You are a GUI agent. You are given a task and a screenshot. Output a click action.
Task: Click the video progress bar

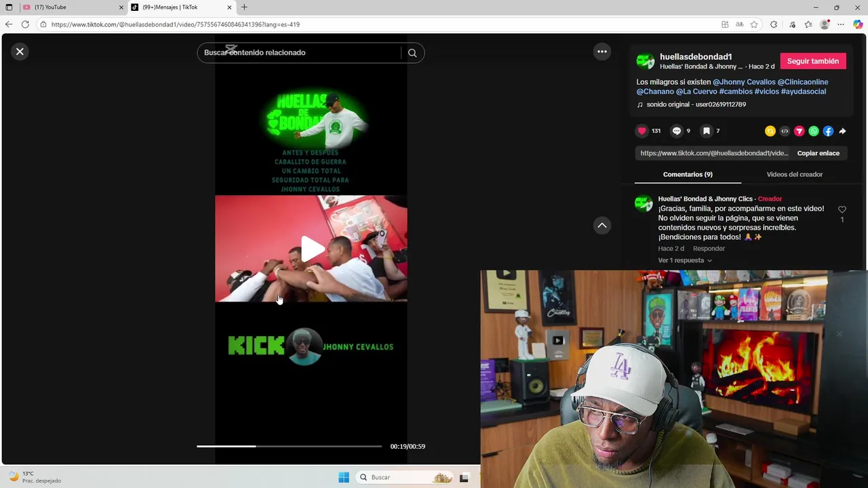tap(289, 446)
